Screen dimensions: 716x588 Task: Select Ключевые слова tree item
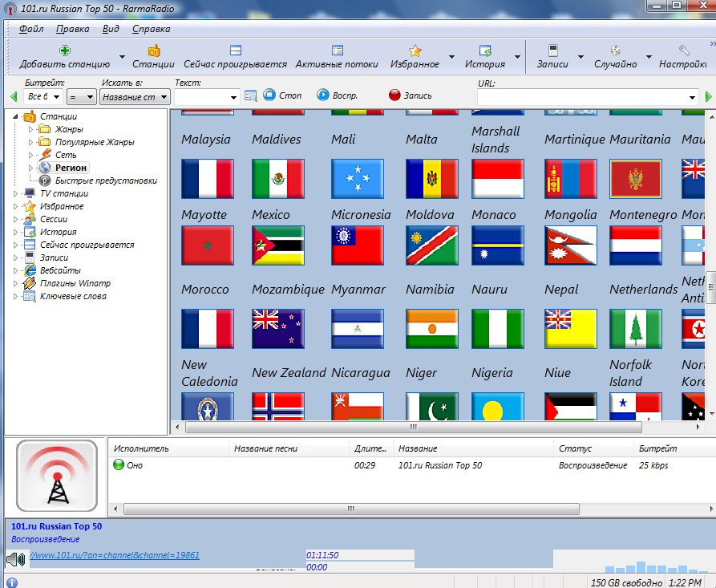73,296
